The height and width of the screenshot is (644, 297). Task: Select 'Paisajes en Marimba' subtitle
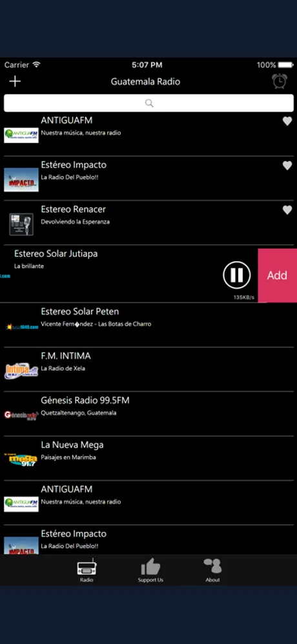[68, 457]
